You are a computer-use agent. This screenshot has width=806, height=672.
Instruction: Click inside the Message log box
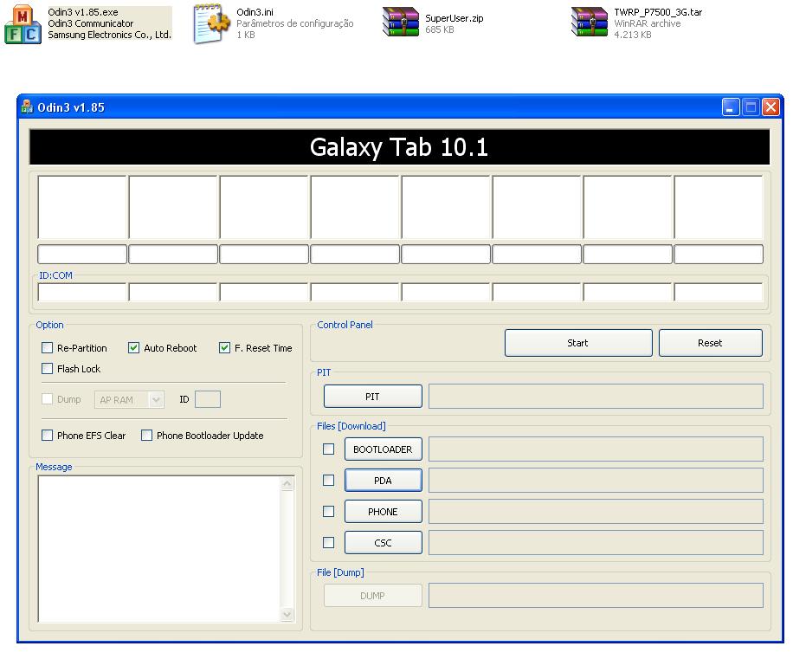[x=159, y=549]
